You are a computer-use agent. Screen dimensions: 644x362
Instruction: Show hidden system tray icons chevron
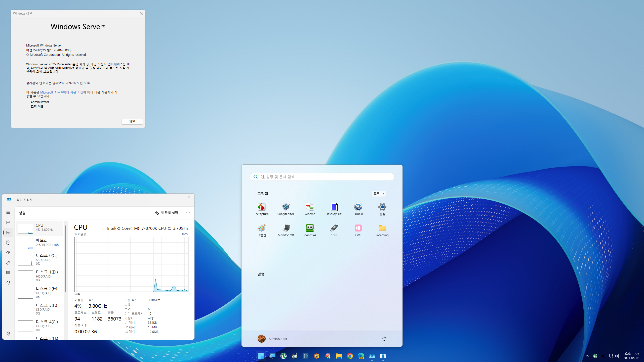[x=587, y=356]
